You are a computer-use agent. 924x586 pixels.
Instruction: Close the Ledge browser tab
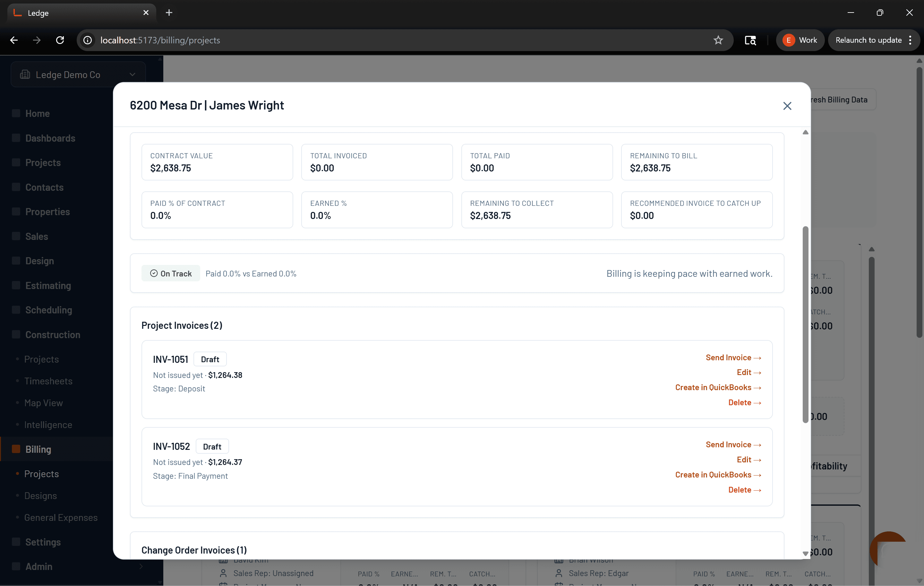[146, 13]
